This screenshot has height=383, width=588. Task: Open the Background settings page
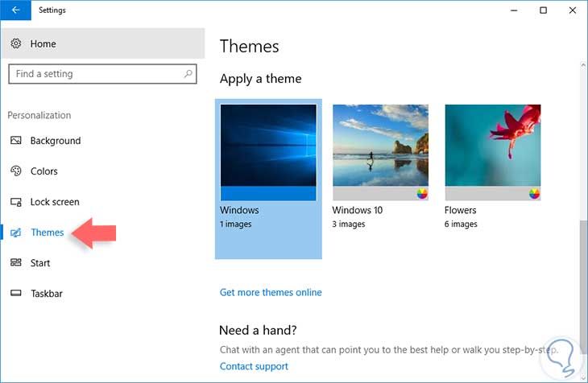pyautogui.click(x=56, y=141)
